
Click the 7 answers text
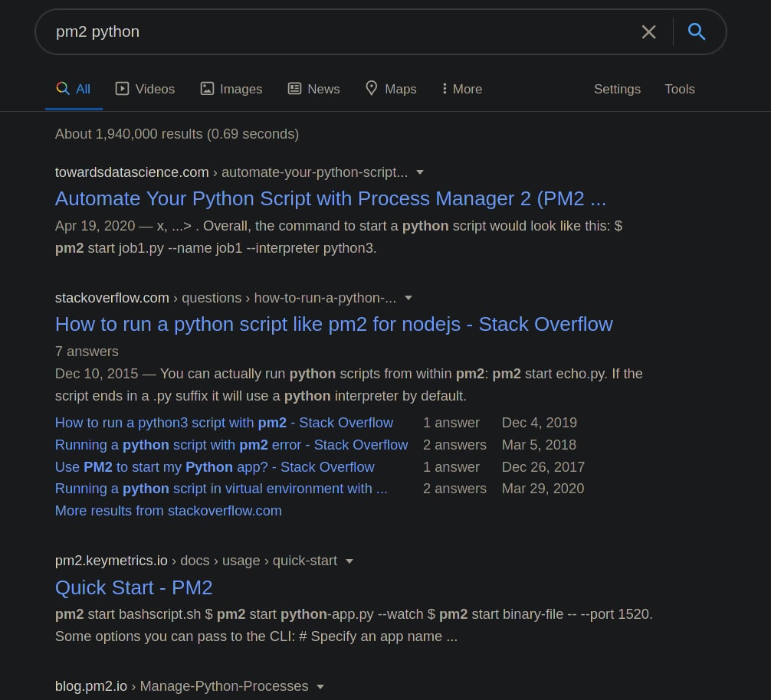pyautogui.click(x=87, y=352)
